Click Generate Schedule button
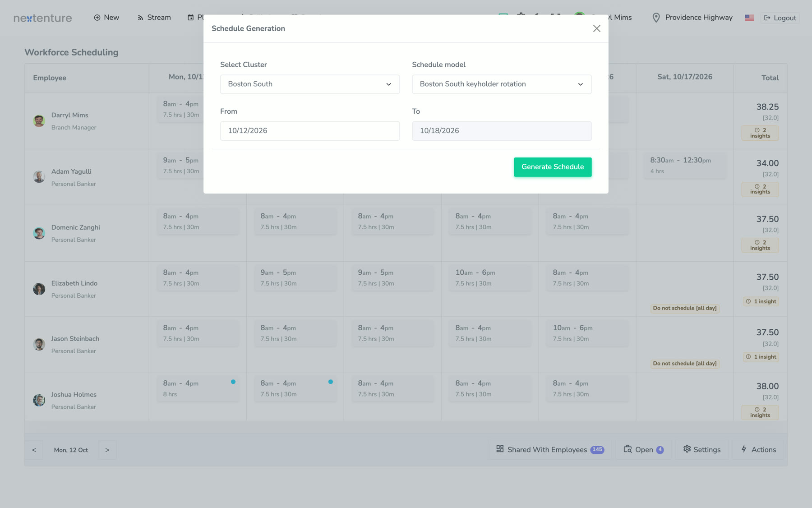The height and width of the screenshot is (508, 812). tap(553, 167)
